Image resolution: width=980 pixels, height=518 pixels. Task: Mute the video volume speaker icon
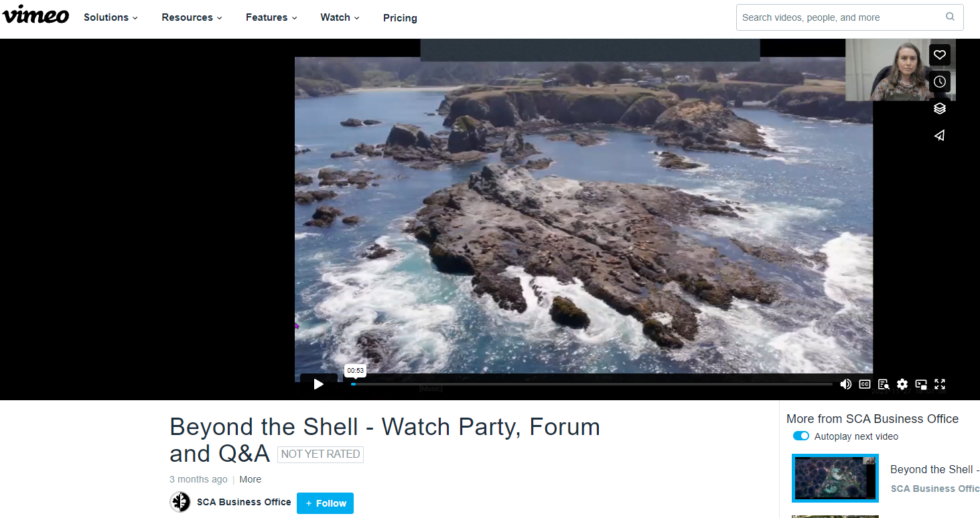[846, 384]
